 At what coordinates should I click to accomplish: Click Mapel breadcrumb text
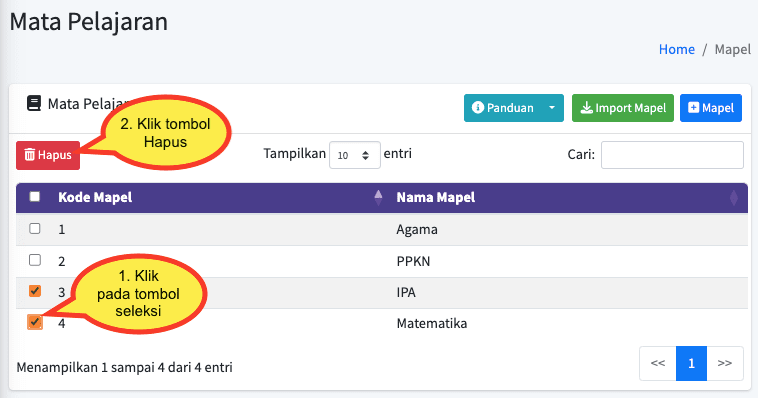(x=733, y=49)
